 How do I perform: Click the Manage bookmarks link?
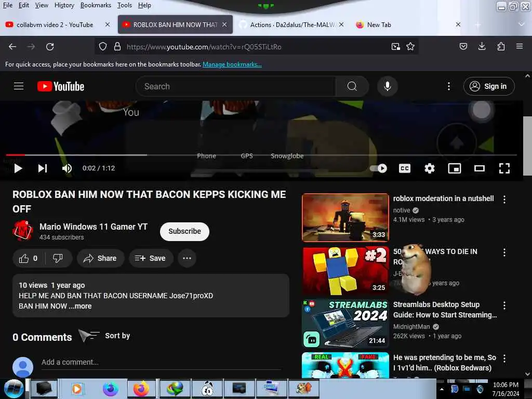pos(232,64)
